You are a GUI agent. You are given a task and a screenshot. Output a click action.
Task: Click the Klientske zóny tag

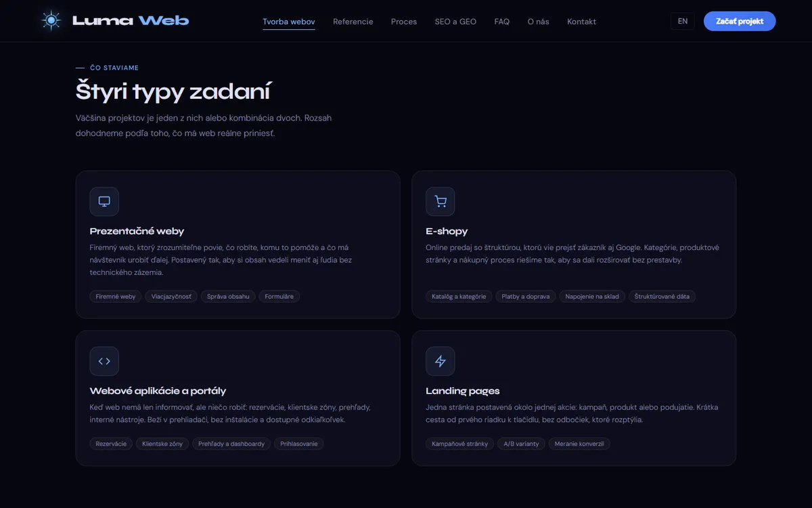162,444
